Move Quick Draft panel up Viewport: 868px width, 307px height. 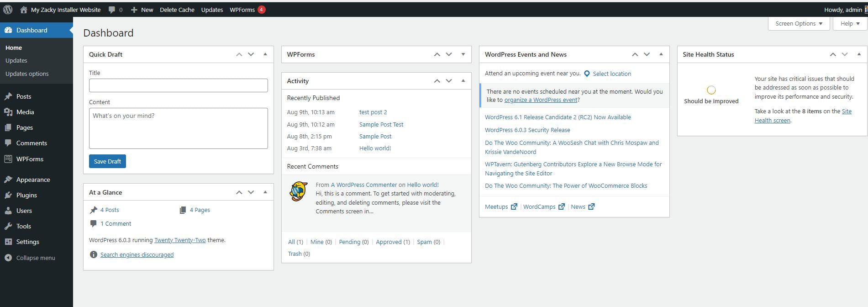(x=239, y=54)
